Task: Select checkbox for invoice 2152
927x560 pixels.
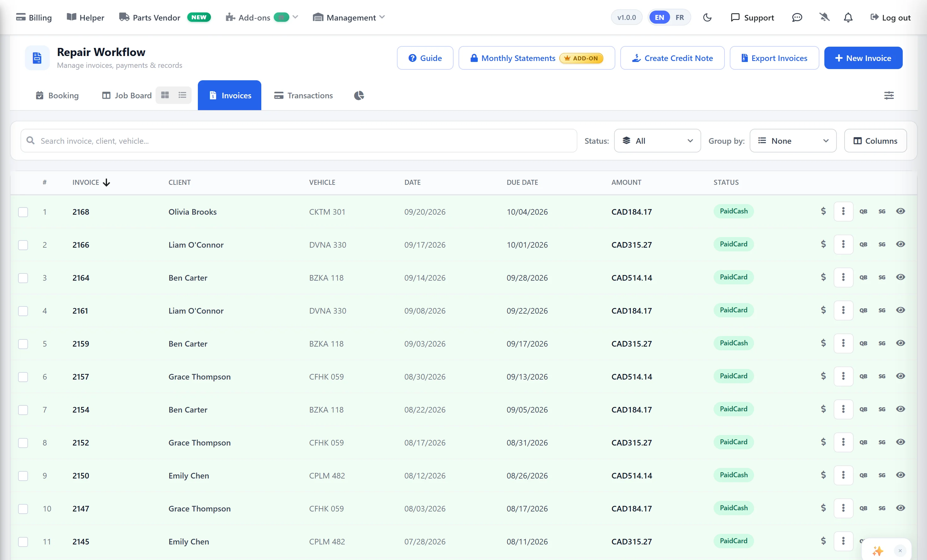Action: pos(23,443)
